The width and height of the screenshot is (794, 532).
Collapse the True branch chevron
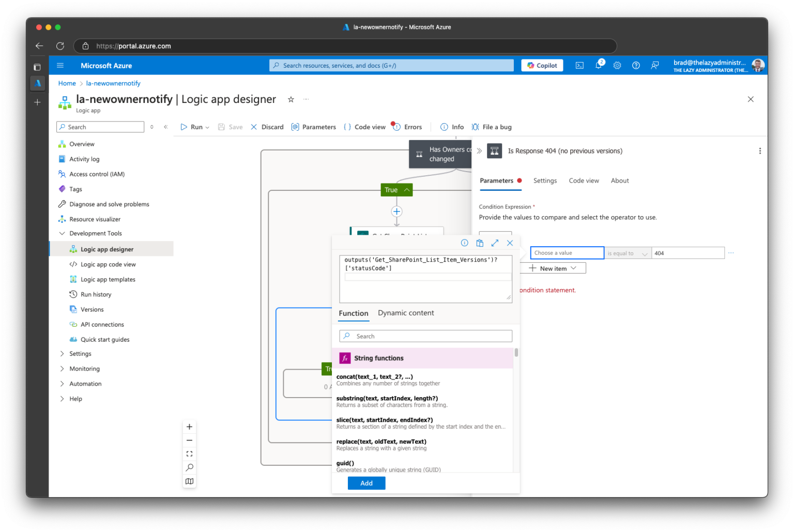(407, 190)
